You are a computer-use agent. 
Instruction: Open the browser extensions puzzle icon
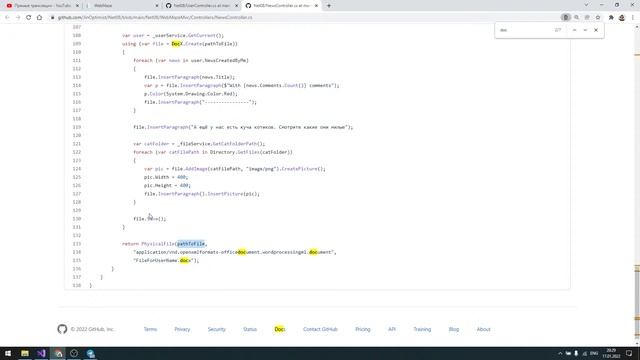[x=611, y=18]
